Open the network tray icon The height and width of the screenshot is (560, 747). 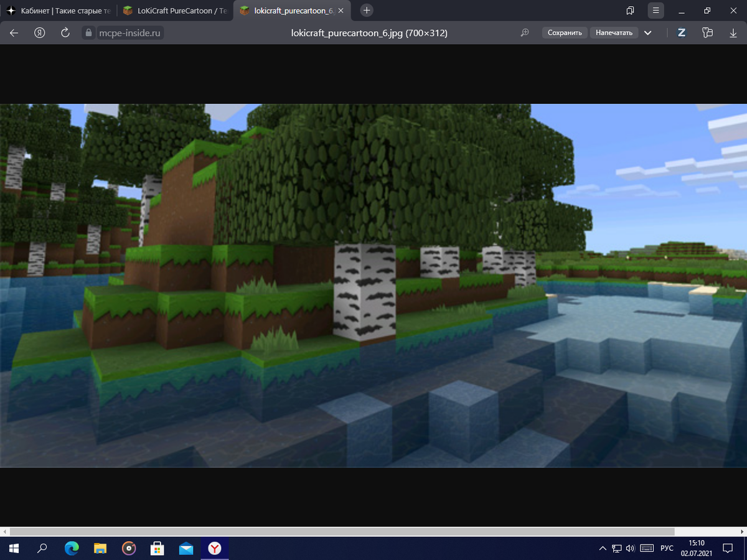click(x=617, y=548)
